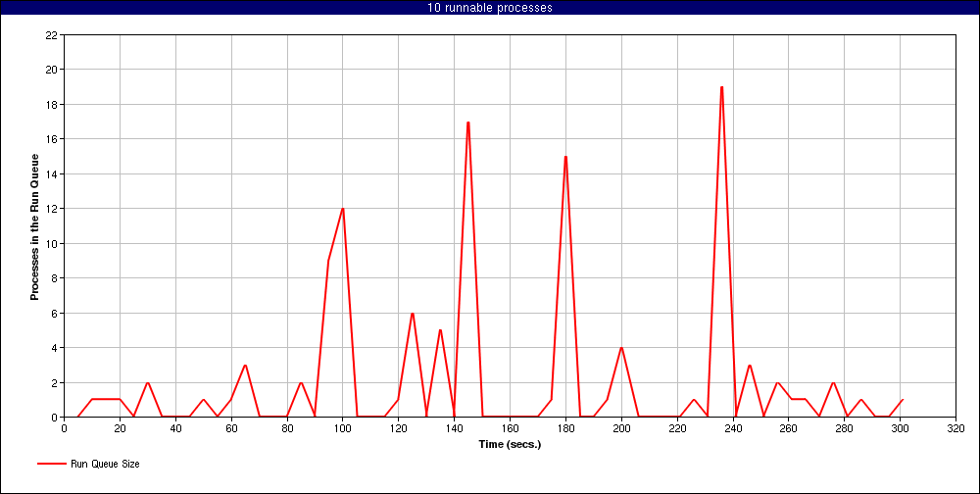
Task: Click the y-axis label '10'
Action: click(52, 243)
